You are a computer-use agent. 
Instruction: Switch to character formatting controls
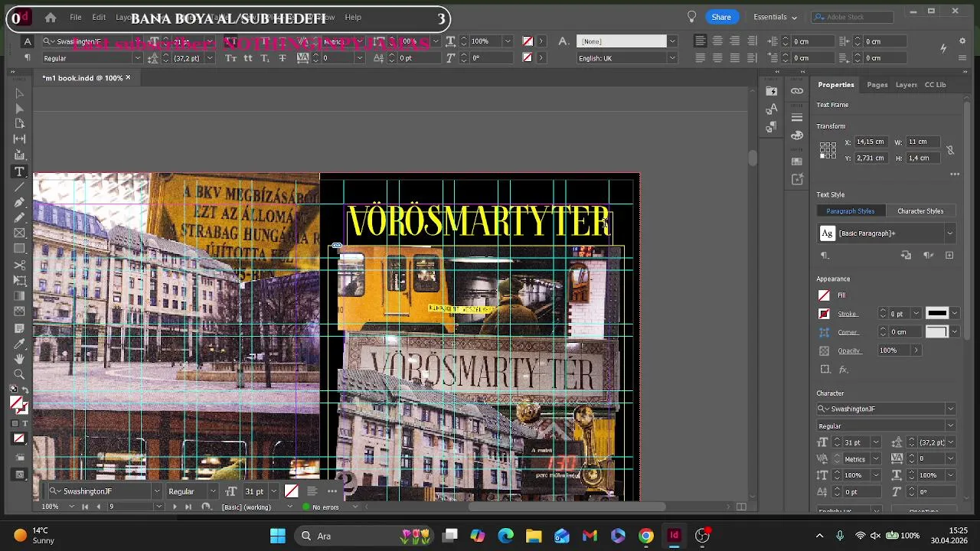click(x=28, y=41)
